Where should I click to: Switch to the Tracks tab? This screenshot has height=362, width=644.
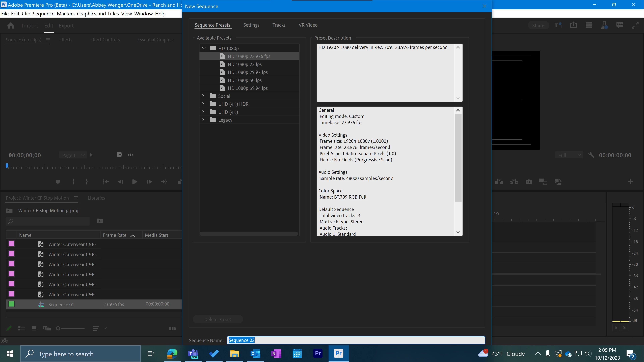279,25
